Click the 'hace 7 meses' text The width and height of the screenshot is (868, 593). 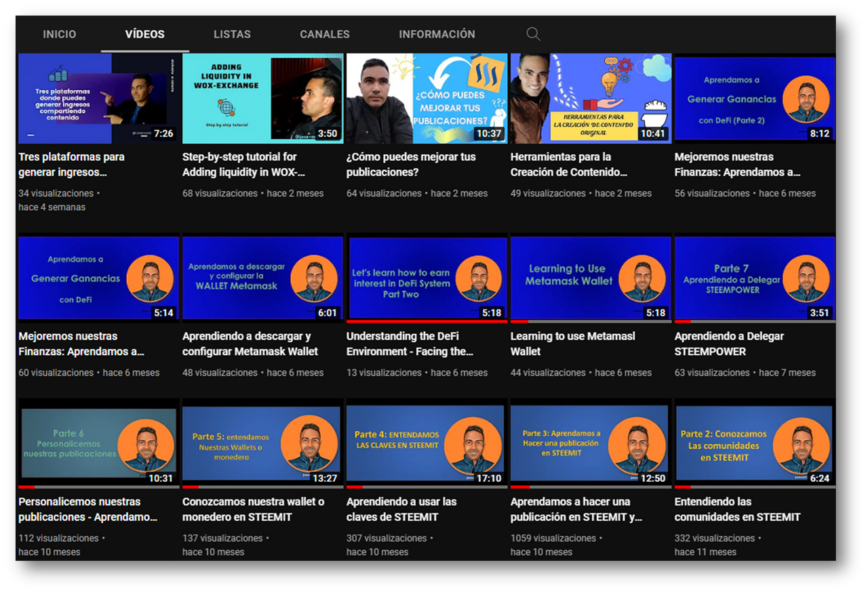pos(787,373)
